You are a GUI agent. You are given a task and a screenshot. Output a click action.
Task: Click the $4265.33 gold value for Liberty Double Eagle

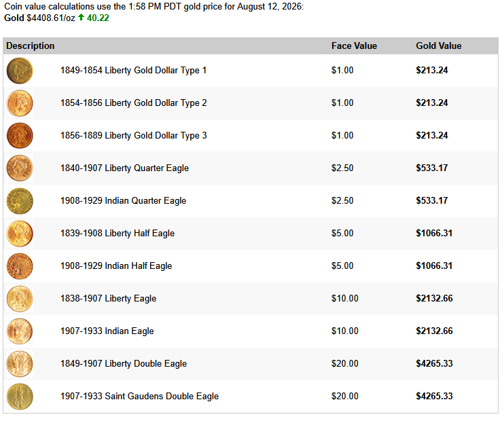(434, 363)
